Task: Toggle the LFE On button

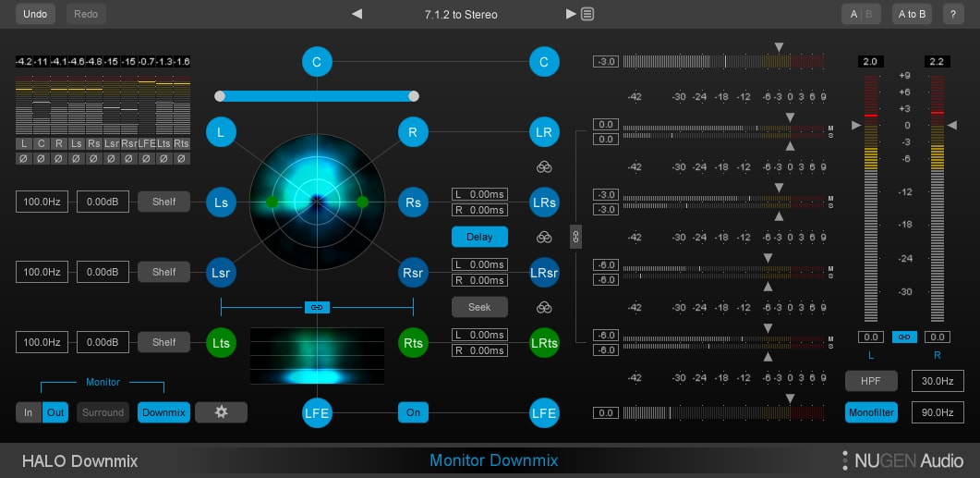Action: (413, 412)
